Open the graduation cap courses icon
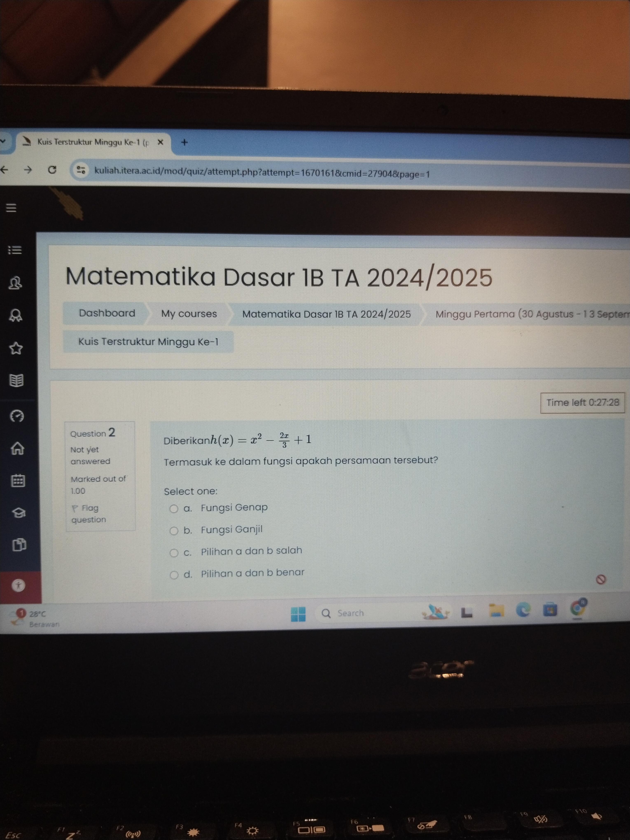The image size is (630, 840). 19,513
